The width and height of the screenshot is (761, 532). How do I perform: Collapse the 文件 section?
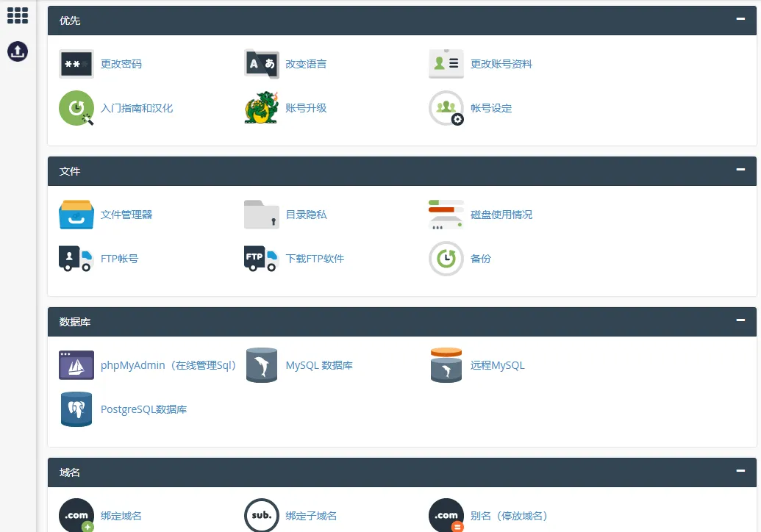tap(740, 169)
